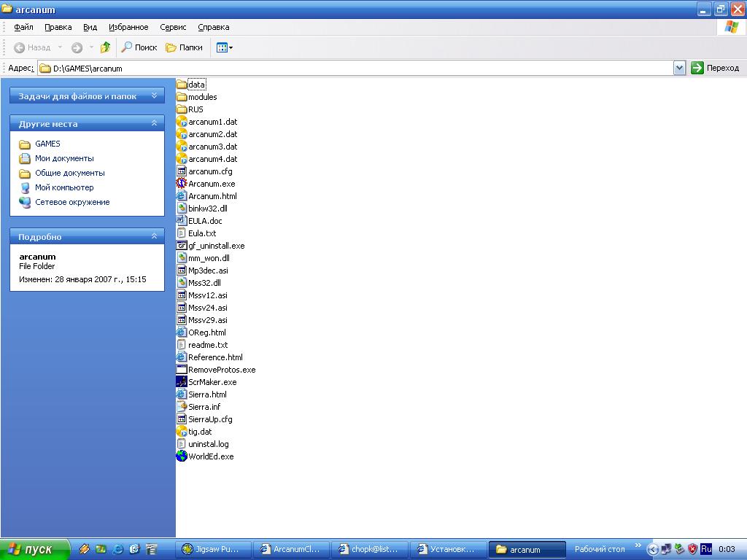Click the gf_uninstall.exe file icon

(182, 246)
